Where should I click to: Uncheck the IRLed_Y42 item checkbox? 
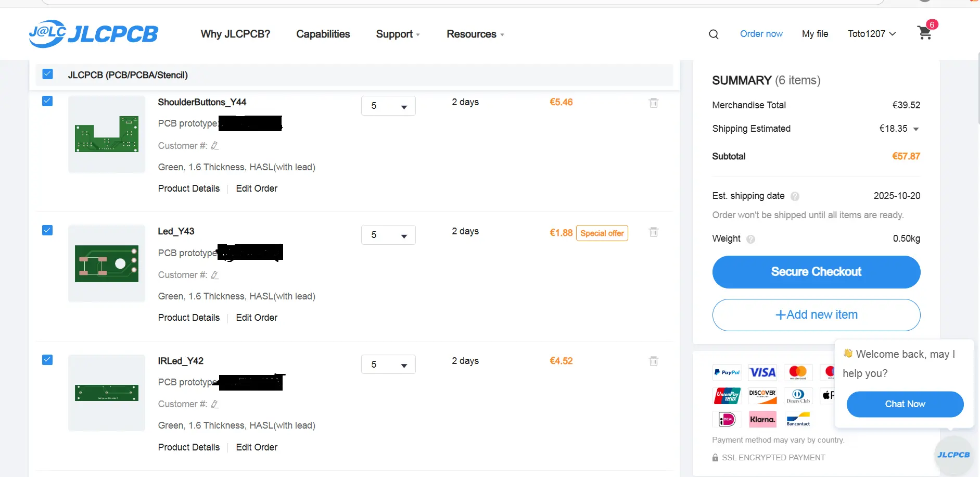[x=47, y=360]
